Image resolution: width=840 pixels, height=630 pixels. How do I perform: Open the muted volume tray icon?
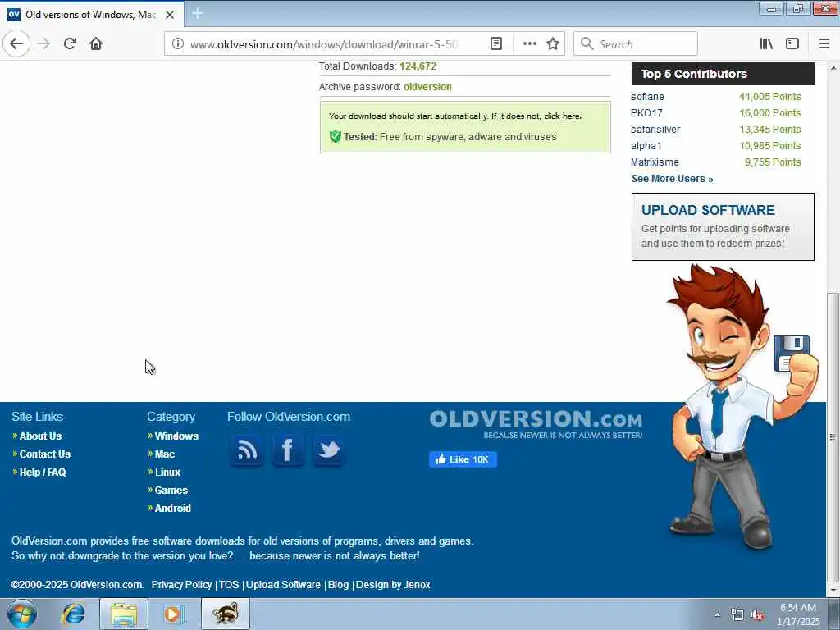tap(757, 615)
